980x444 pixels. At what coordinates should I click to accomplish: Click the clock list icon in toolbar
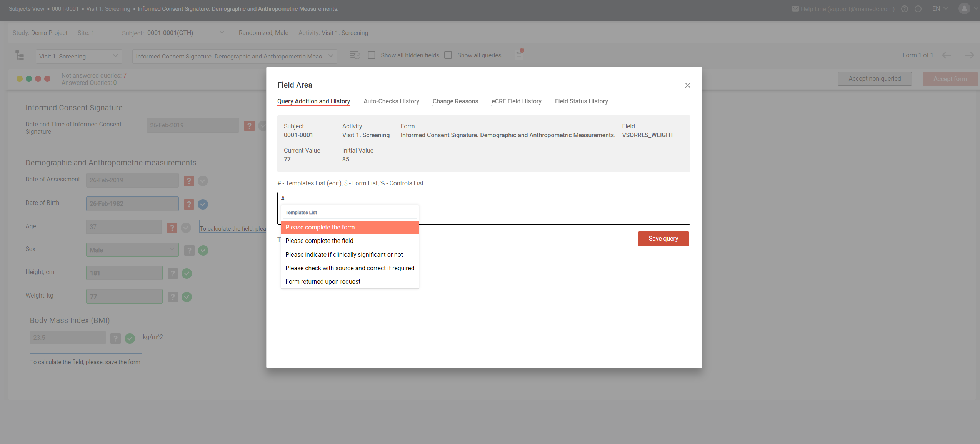click(x=355, y=55)
